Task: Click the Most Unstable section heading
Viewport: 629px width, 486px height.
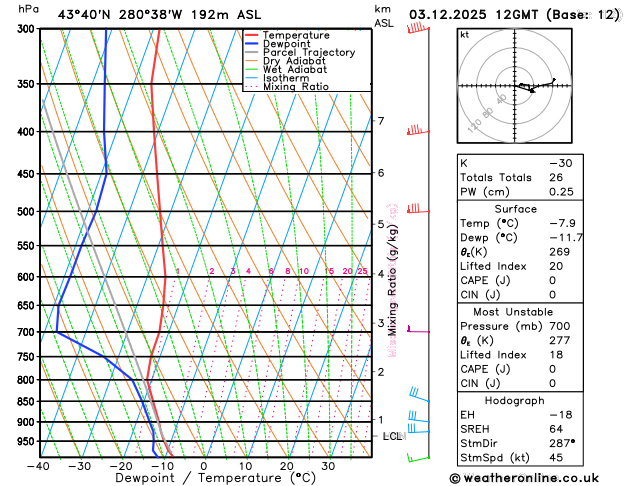Action: [x=513, y=312]
